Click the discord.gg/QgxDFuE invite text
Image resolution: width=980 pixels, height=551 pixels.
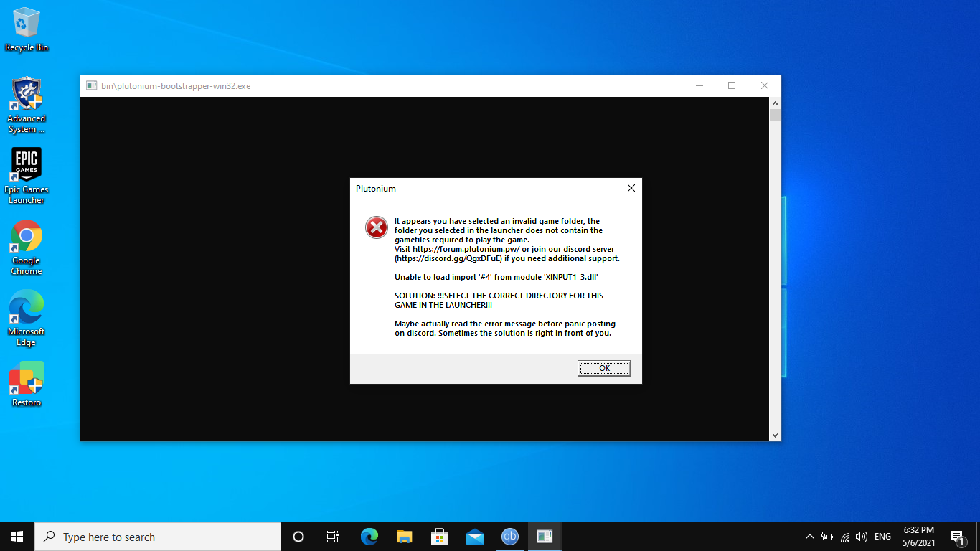448,258
